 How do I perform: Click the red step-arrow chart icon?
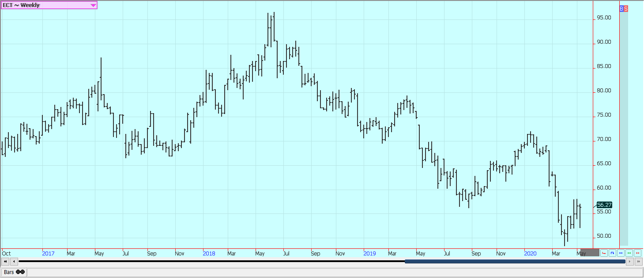(604, 253)
